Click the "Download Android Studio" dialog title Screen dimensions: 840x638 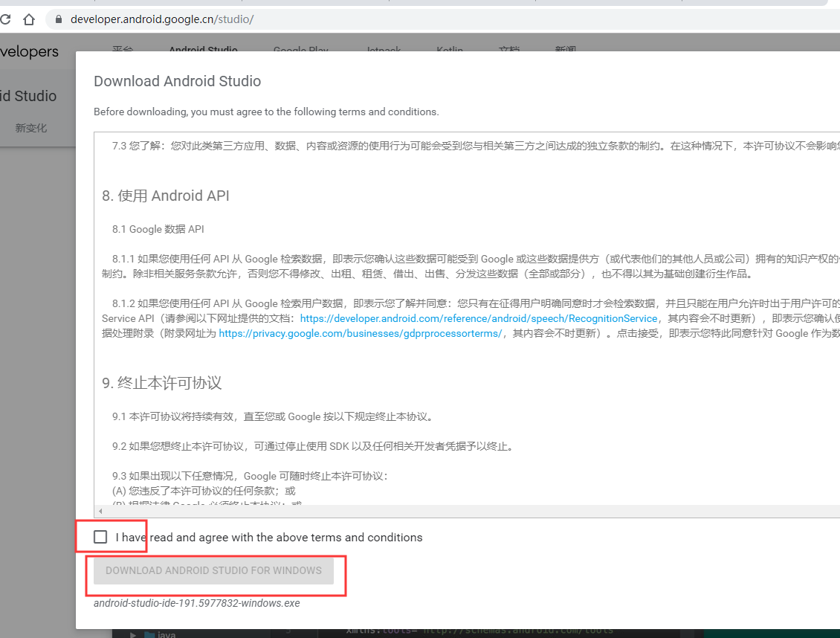pos(178,81)
